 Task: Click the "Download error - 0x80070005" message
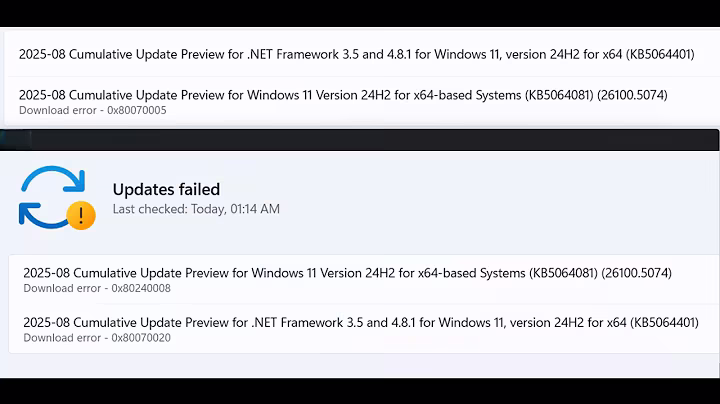(x=93, y=110)
